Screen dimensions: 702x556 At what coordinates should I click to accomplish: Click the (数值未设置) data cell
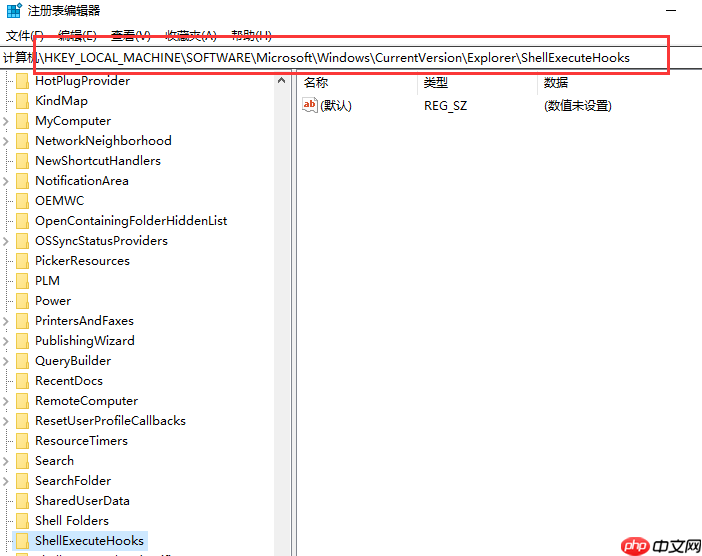tap(578, 106)
